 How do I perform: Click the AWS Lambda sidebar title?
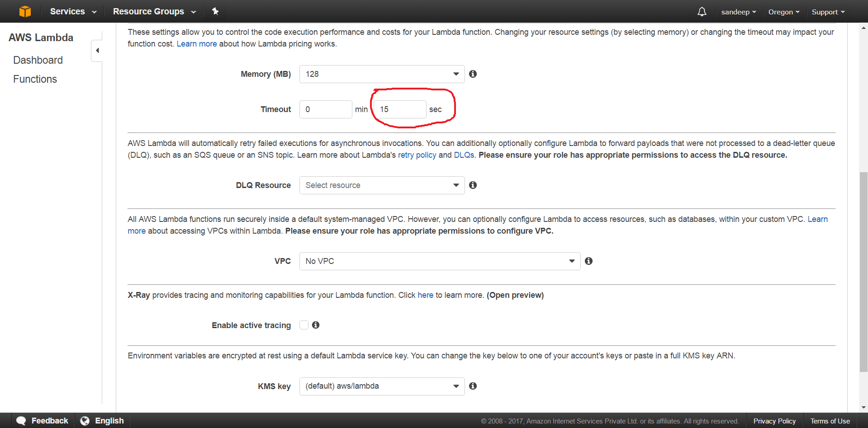click(x=41, y=38)
